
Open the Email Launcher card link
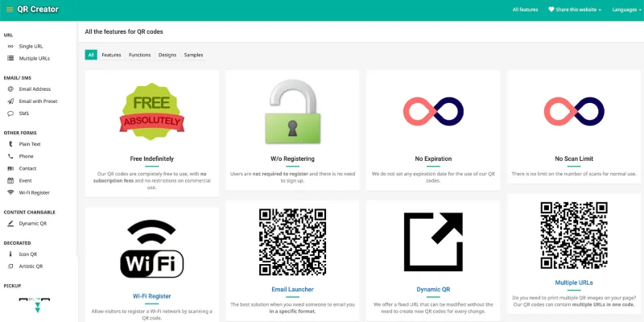[x=292, y=290]
